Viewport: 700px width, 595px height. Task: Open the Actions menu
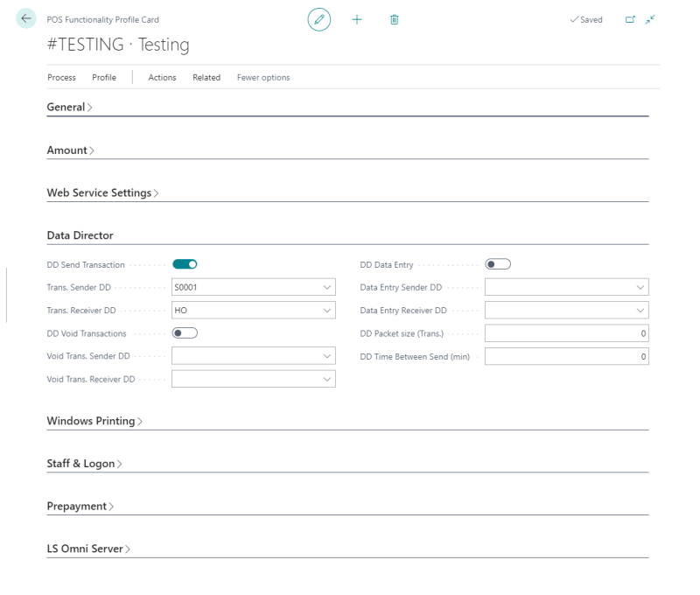[162, 77]
